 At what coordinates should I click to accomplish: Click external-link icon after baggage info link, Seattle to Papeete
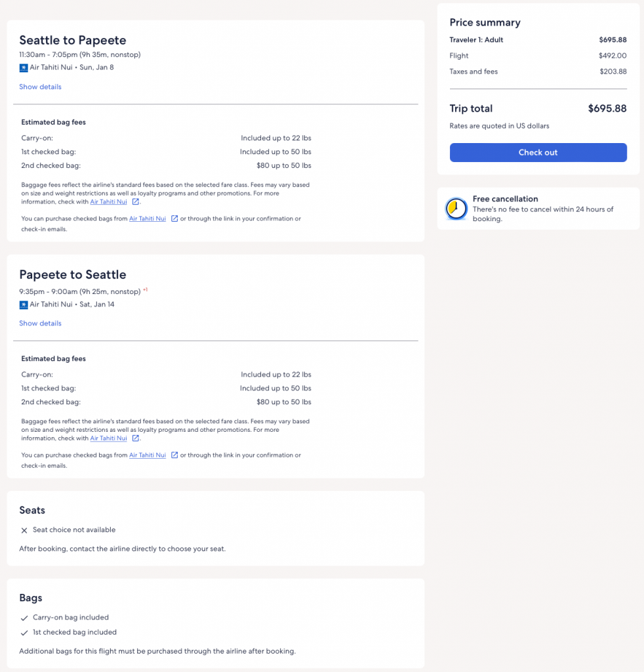pos(135,202)
